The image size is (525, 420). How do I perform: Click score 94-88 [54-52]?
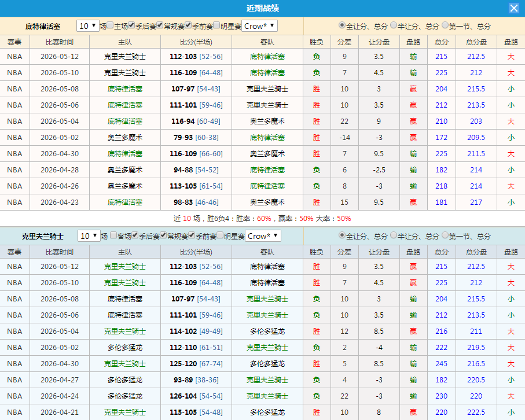(196, 170)
